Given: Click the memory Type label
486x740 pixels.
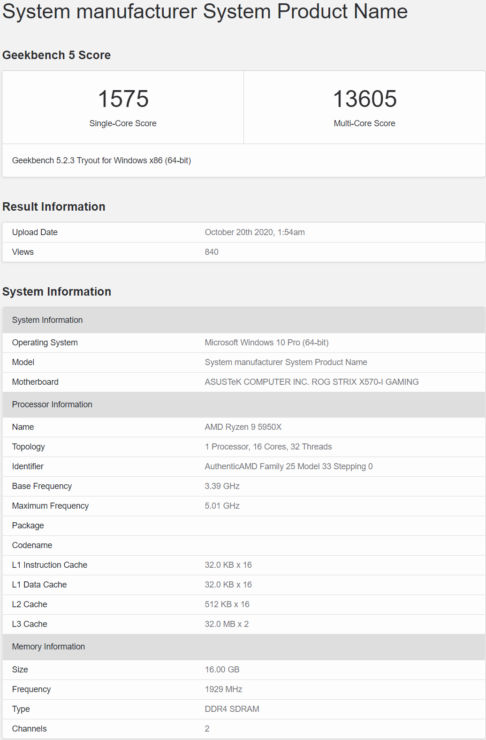Looking at the screenshot, I should 21,709.
